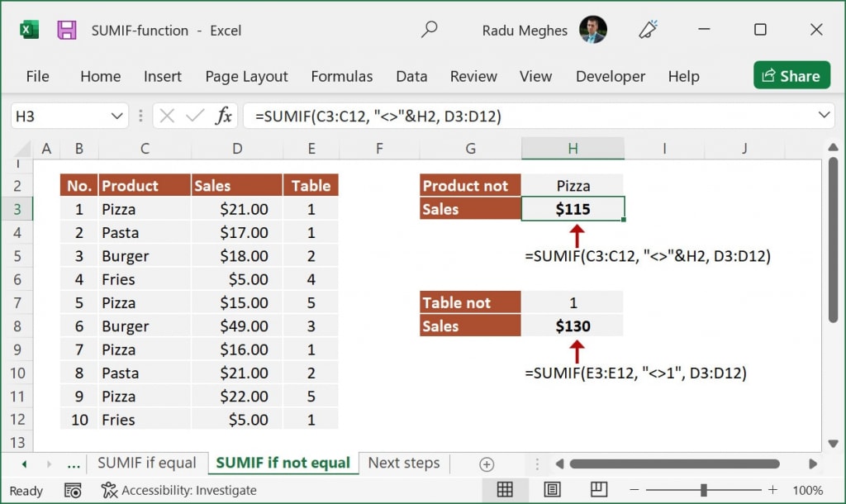Switch to the SUMIF if equal sheet

point(147,464)
